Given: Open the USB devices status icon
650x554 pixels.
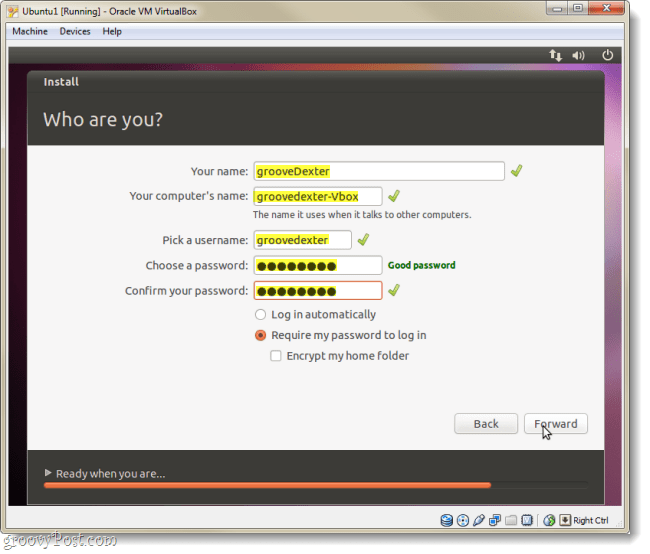Looking at the screenshot, I should point(478,520).
